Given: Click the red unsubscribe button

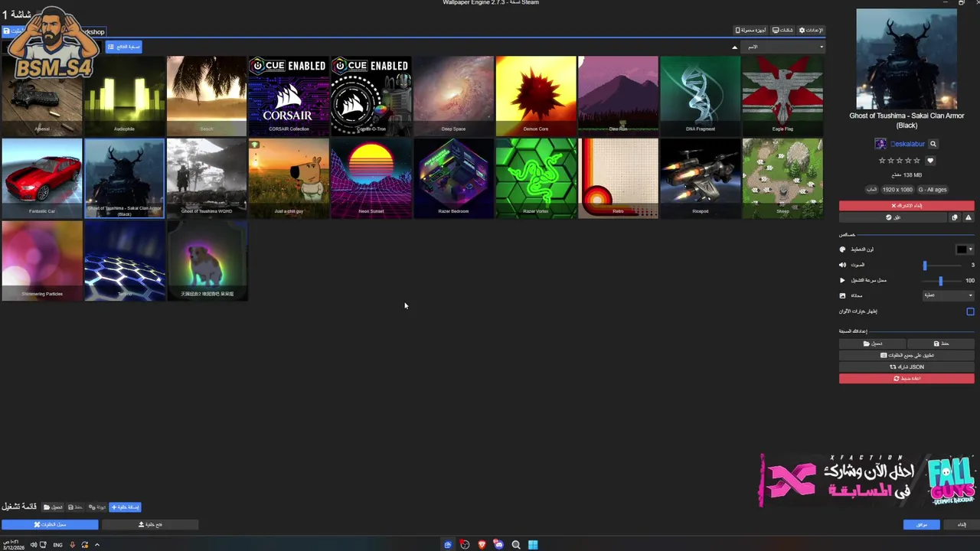Looking at the screenshot, I should coord(906,206).
